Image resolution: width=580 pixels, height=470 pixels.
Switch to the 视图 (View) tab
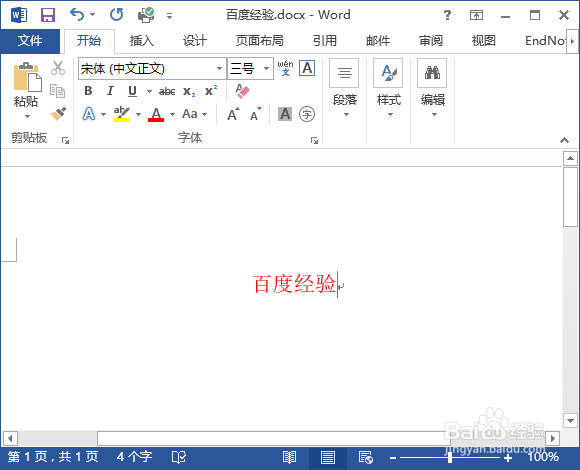[483, 41]
